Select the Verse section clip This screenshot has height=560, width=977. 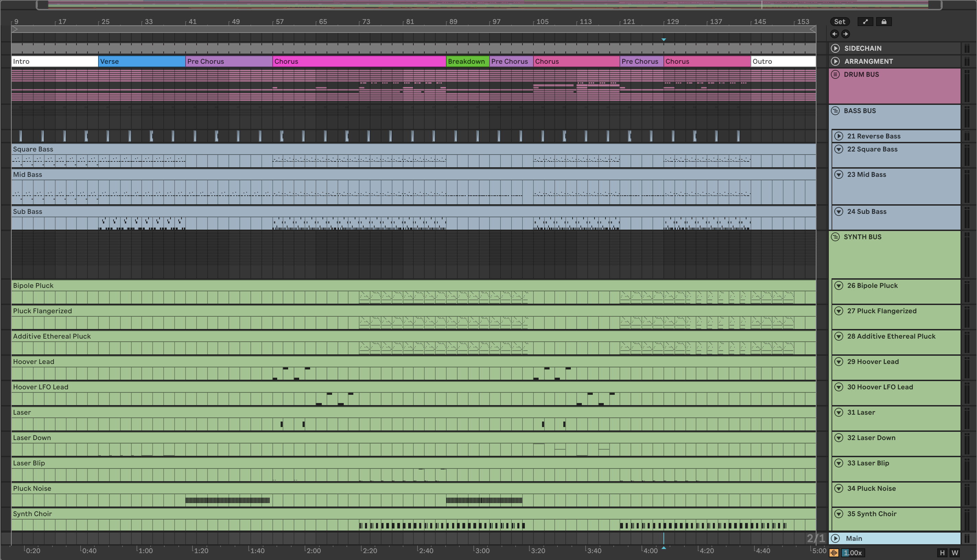pos(142,61)
